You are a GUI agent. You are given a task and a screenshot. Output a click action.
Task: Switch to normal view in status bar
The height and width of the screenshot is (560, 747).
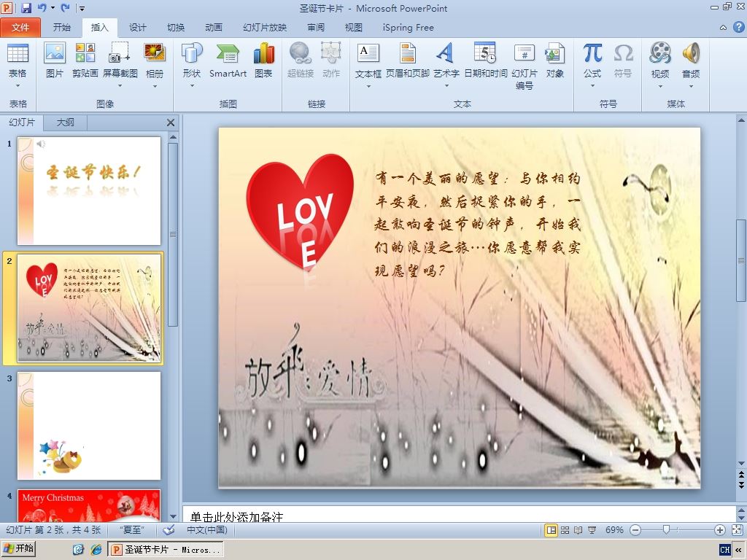point(551,530)
